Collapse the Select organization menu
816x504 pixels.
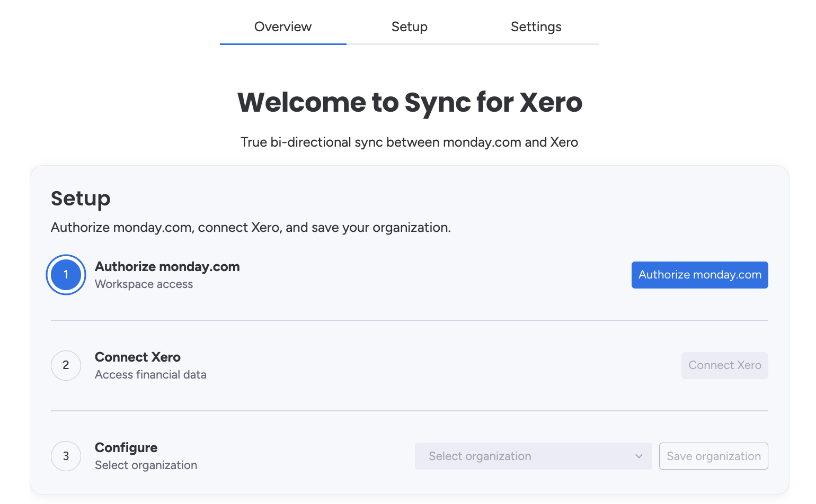pos(533,456)
